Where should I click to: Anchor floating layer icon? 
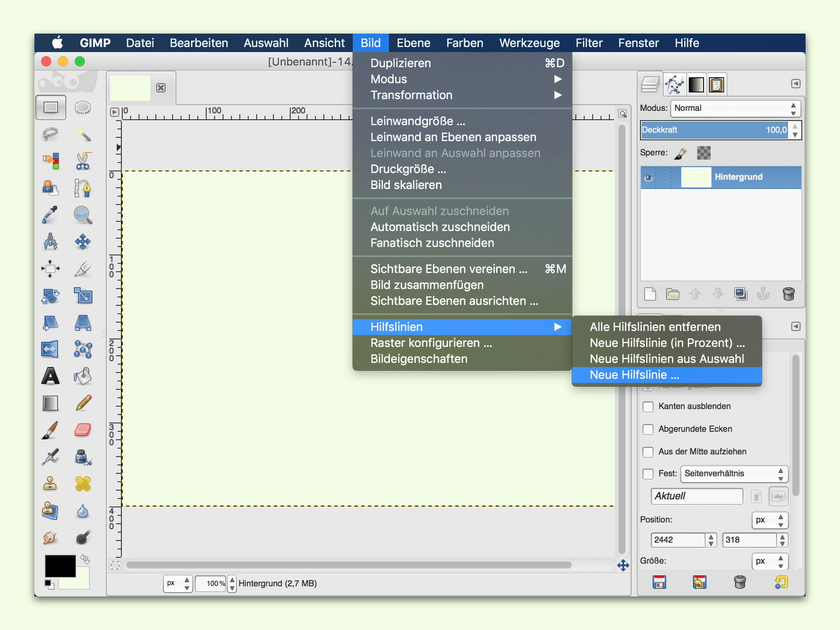pos(763,294)
